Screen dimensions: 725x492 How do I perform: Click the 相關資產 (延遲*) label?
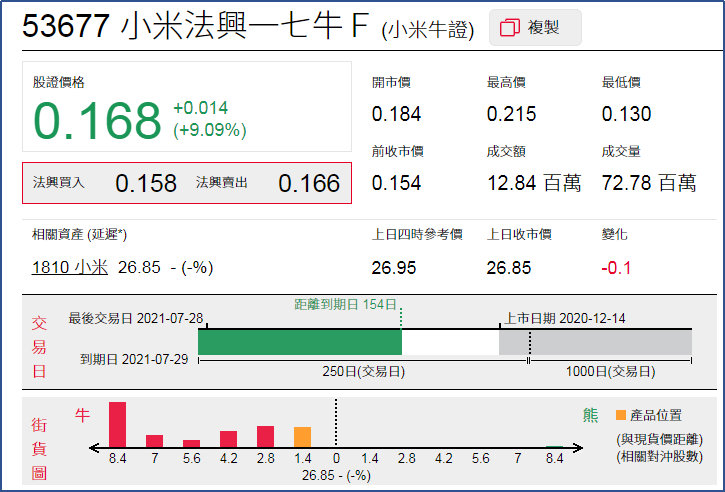pos(79,235)
